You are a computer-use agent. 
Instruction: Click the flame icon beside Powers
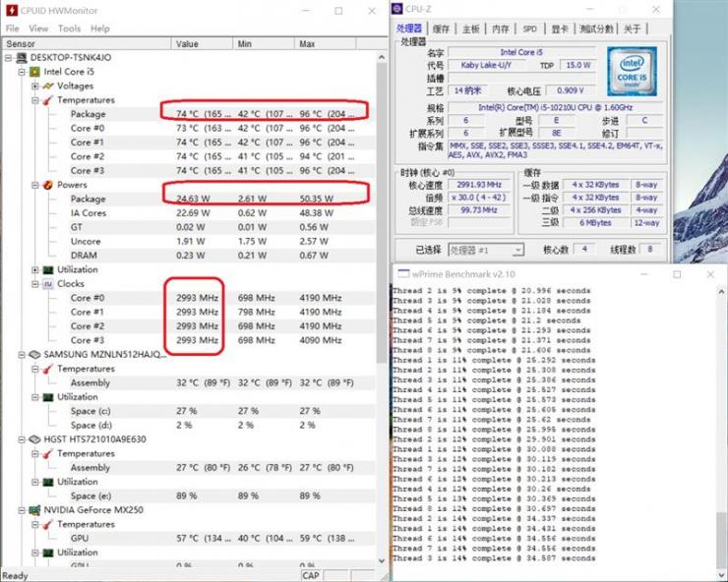click(48, 185)
